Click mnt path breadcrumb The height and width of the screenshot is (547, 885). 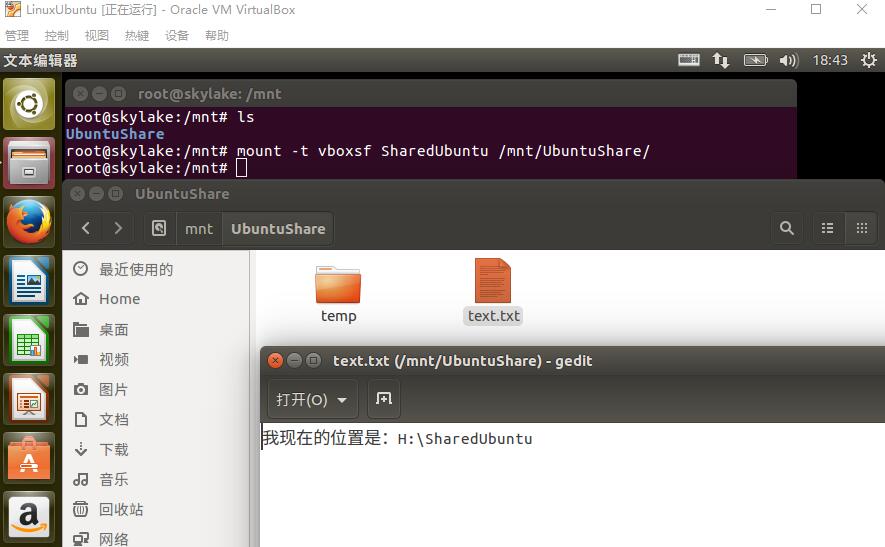coord(199,228)
